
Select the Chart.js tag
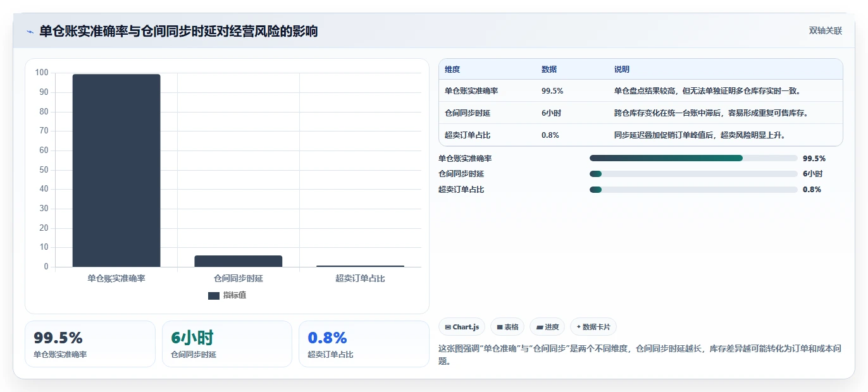pos(462,327)
